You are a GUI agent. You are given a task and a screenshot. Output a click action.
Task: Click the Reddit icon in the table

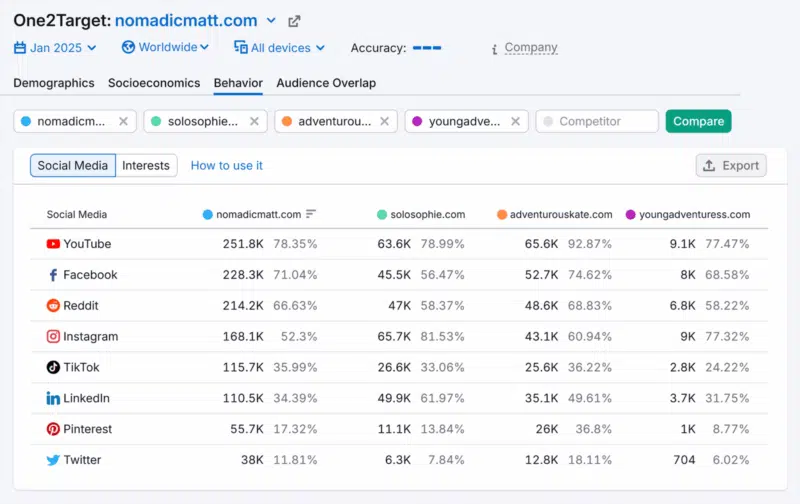(53, 306)
